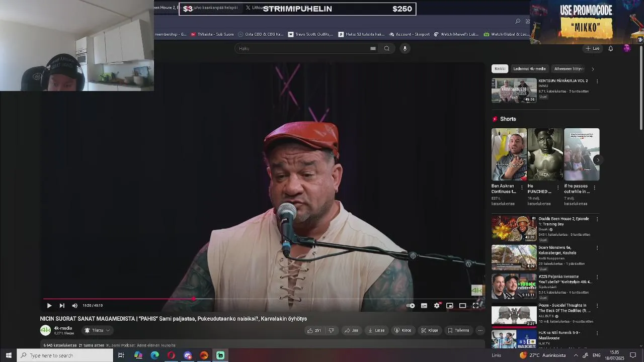Show hidden system tray icons
The height and width of the screenshot is (362, 644).
[576, 355]
